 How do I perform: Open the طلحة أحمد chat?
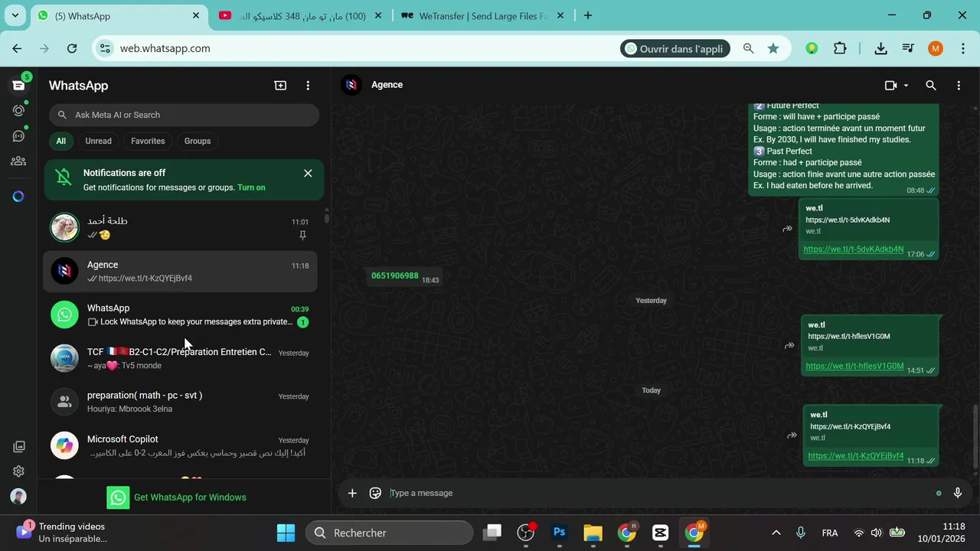pyautogui.click(x=180, y=227)
